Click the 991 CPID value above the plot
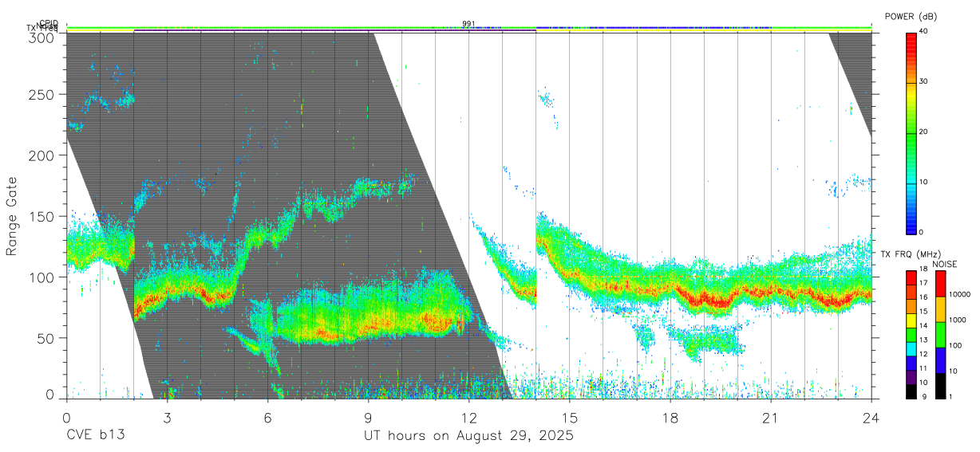The image size is (980, 452). tap(468, 24)
